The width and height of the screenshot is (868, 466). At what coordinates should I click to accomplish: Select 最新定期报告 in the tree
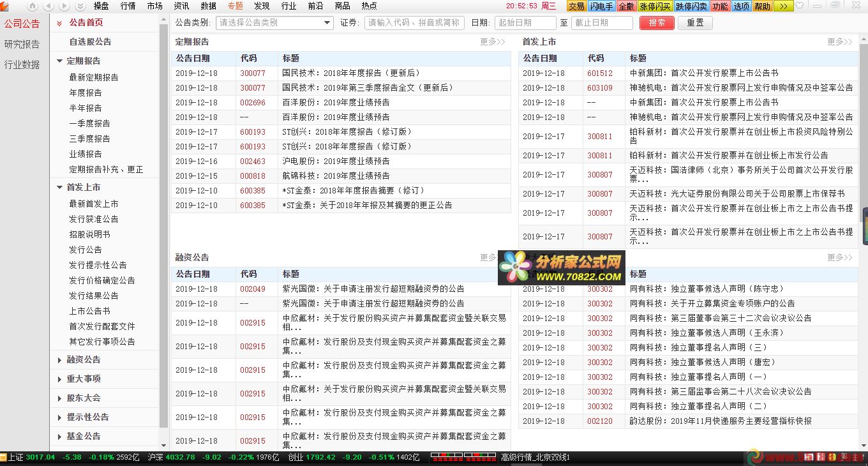94,78
